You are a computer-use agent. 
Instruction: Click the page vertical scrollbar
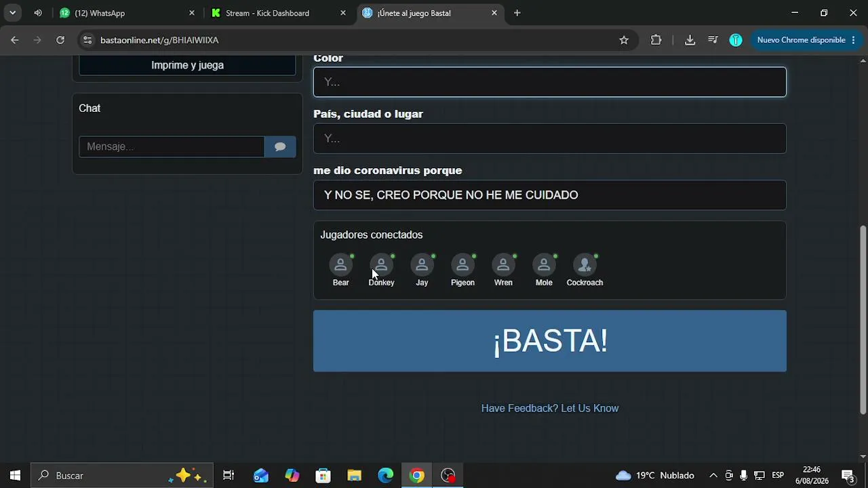(x=863, y=319)
